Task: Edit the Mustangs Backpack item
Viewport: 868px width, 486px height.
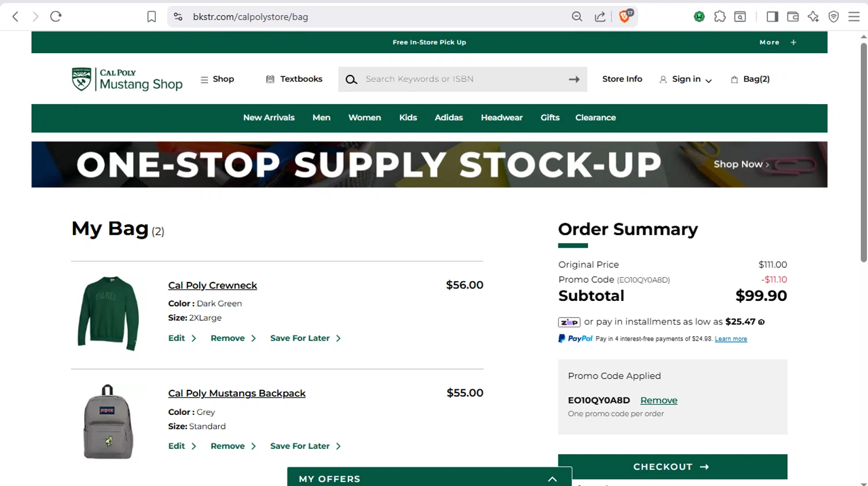Action: [182, 446]
